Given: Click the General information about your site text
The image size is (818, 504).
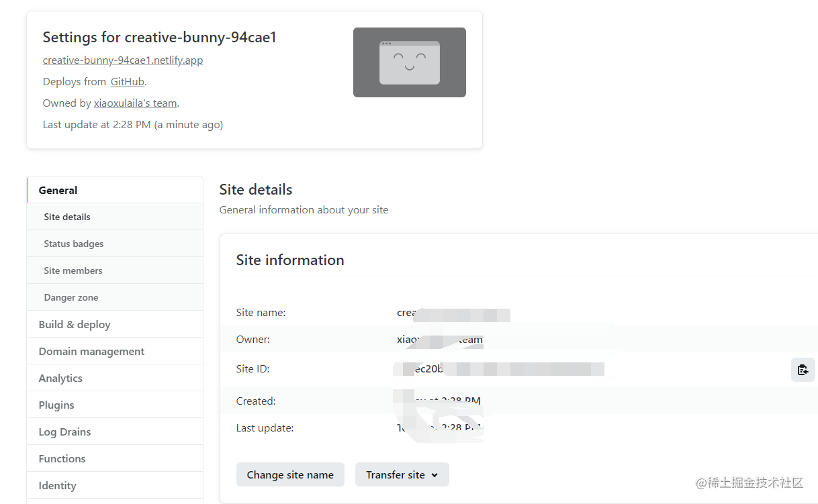Looking at the screenshot, I should tap(304, 210).
